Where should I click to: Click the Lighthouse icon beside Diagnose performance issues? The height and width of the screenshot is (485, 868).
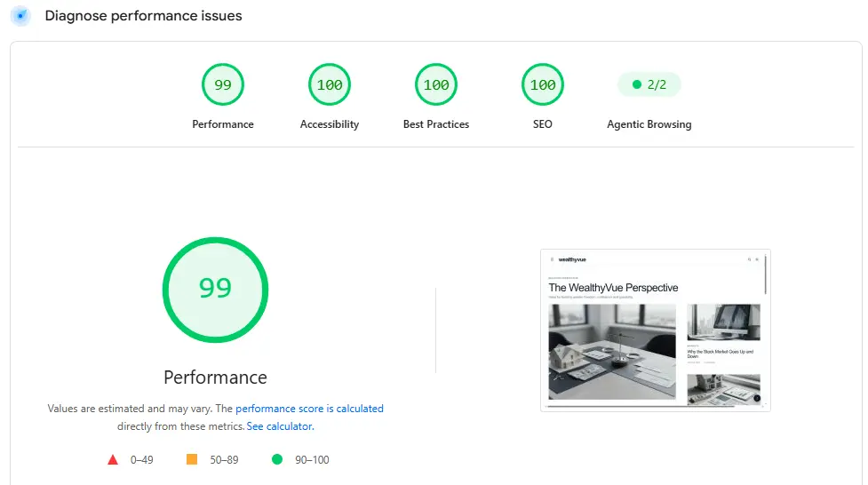point(20,15)
